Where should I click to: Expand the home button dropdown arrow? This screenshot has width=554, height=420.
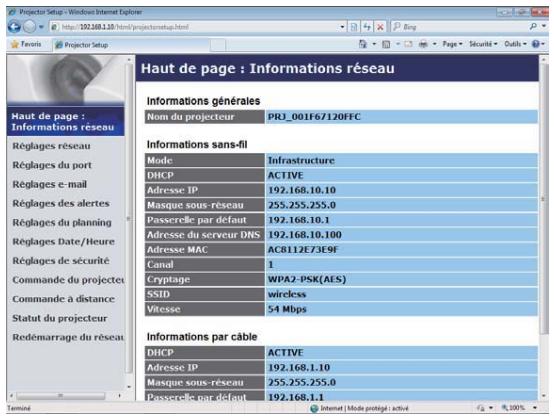click(x=374, y=44)
